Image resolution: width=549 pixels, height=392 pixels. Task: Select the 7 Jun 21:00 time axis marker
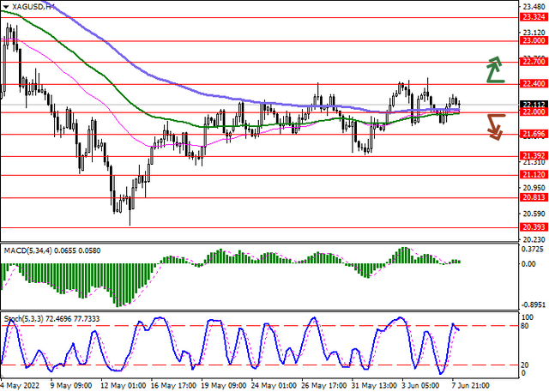click(x=470, y=385)
